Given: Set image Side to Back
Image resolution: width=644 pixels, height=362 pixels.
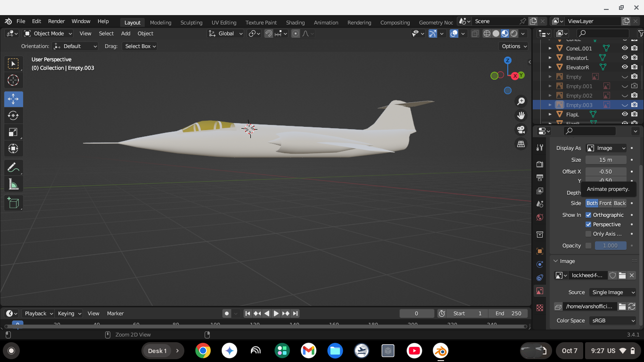Looking at the screenshot, I should coord(619,203).
